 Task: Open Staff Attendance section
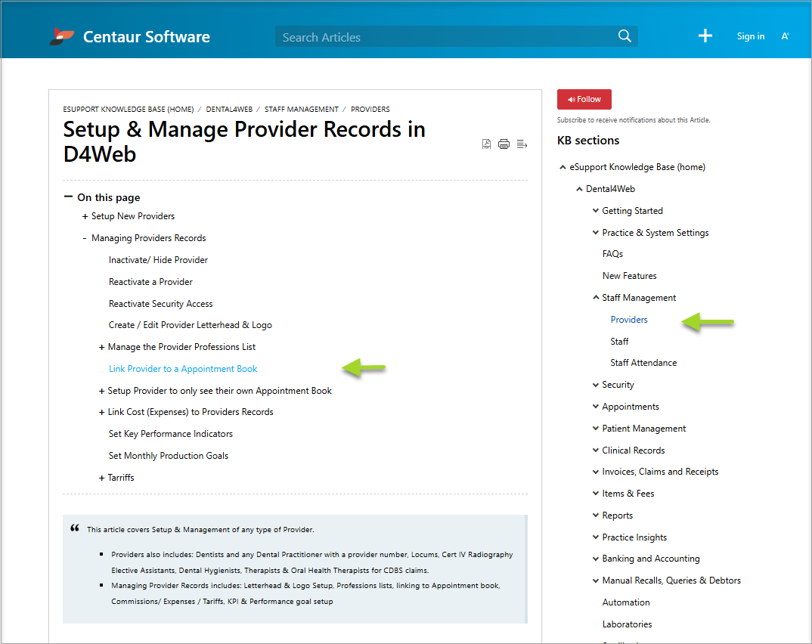[643, 363]
